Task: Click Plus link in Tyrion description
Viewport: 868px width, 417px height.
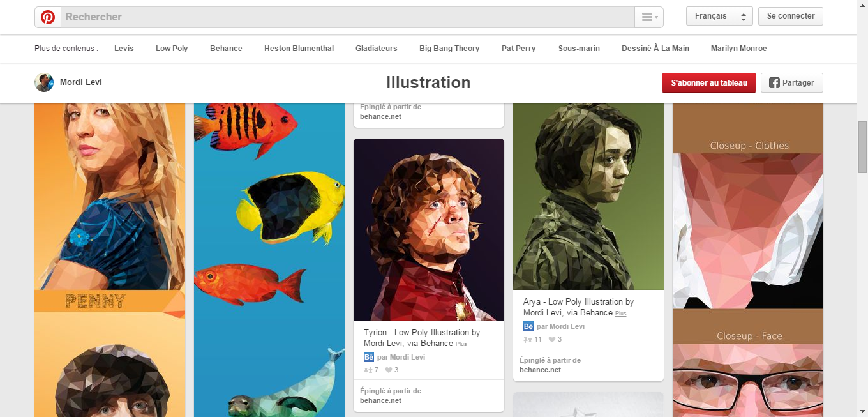Action: (x=461, y=345)
